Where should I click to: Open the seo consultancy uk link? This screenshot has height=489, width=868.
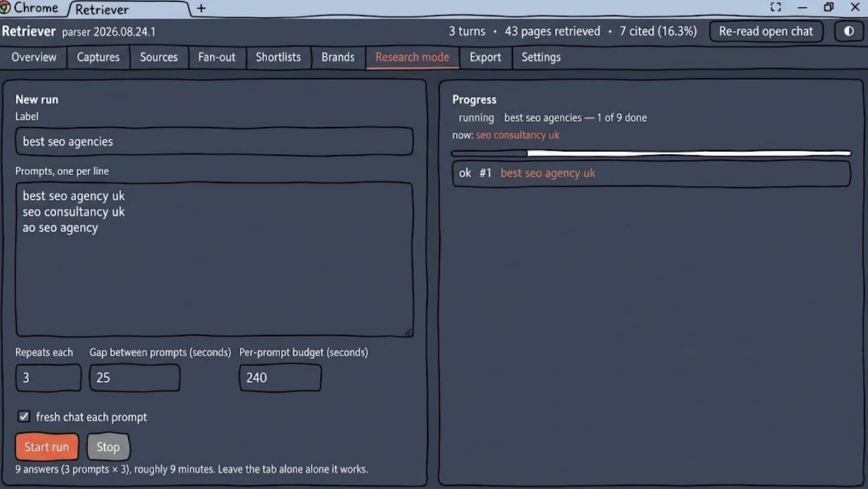tap(518, 135)
